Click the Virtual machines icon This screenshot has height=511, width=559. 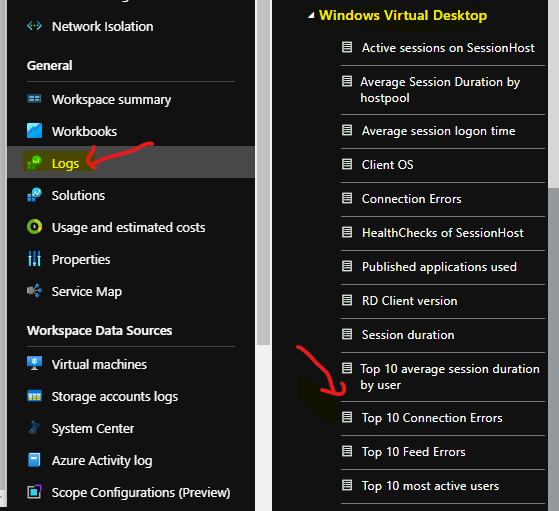pos(34,363)
